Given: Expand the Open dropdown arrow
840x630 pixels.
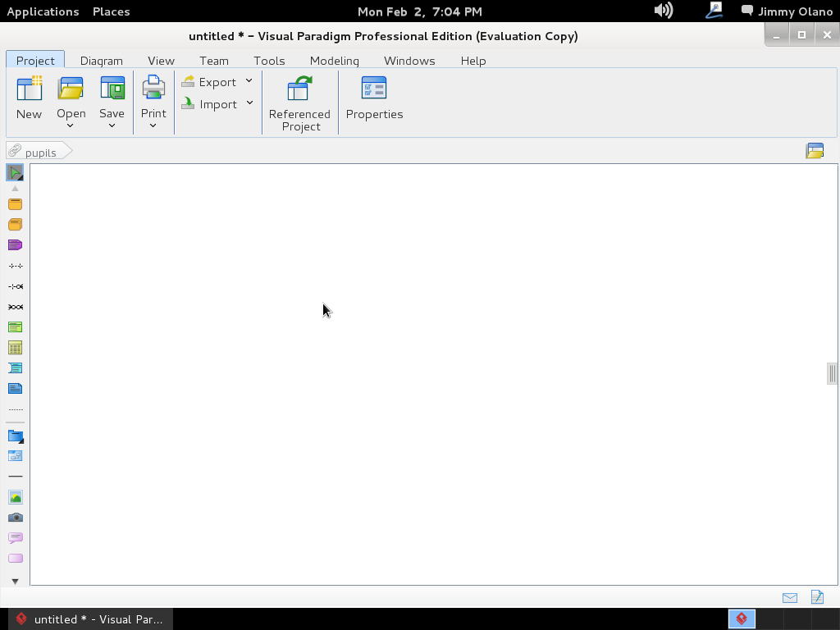Looking at the screenshot, I should click(x=71, y=126).
